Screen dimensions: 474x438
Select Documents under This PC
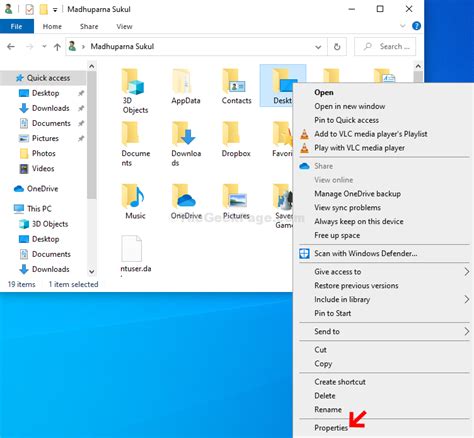(x=51, y=254)
